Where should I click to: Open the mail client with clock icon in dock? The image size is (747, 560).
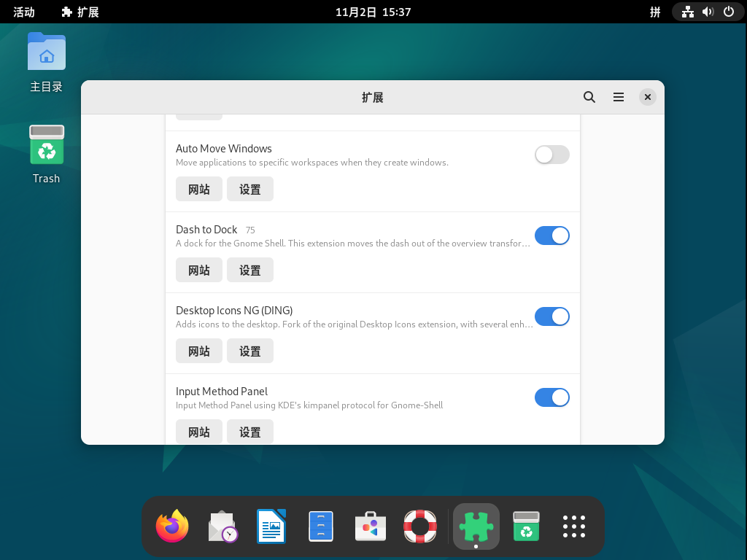point(222,526)
